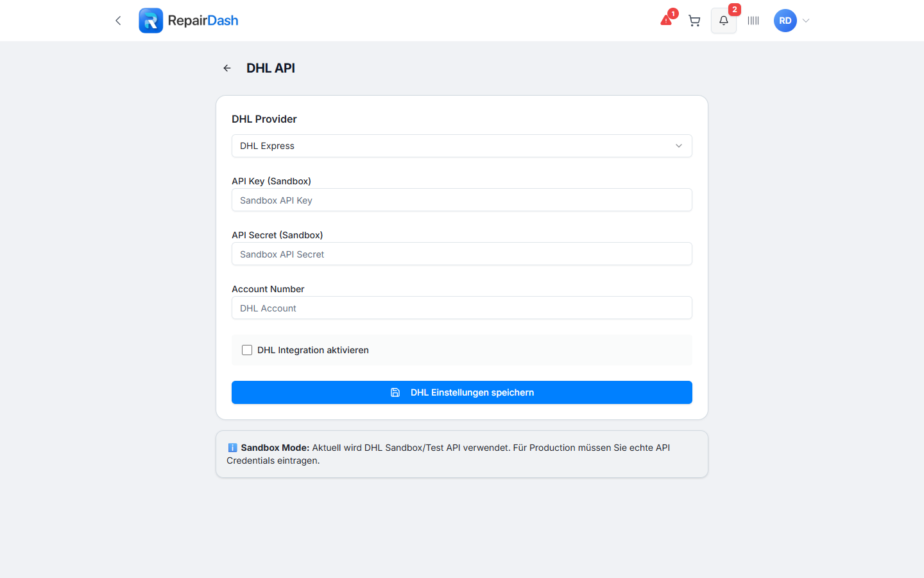Click the RD user avatar

(x=785, y=21)
